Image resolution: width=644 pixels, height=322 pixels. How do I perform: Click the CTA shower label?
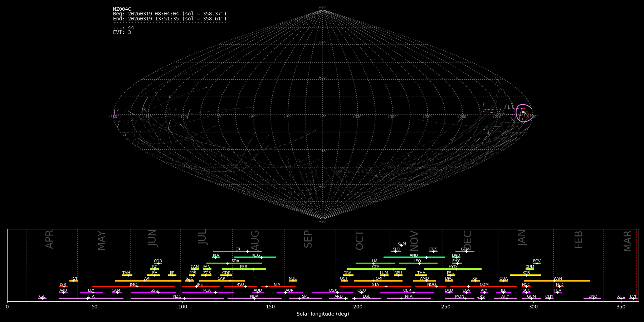point(376,267)
